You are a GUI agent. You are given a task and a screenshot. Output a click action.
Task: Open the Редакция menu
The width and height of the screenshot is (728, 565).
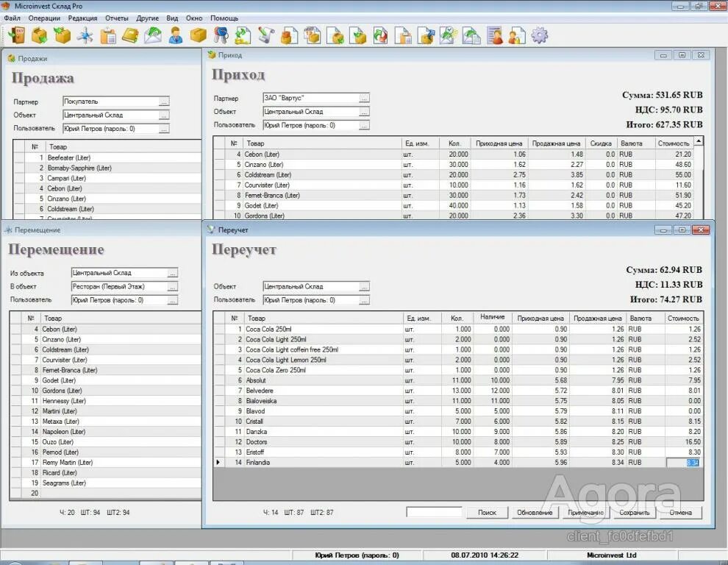(x=82, y=18)
